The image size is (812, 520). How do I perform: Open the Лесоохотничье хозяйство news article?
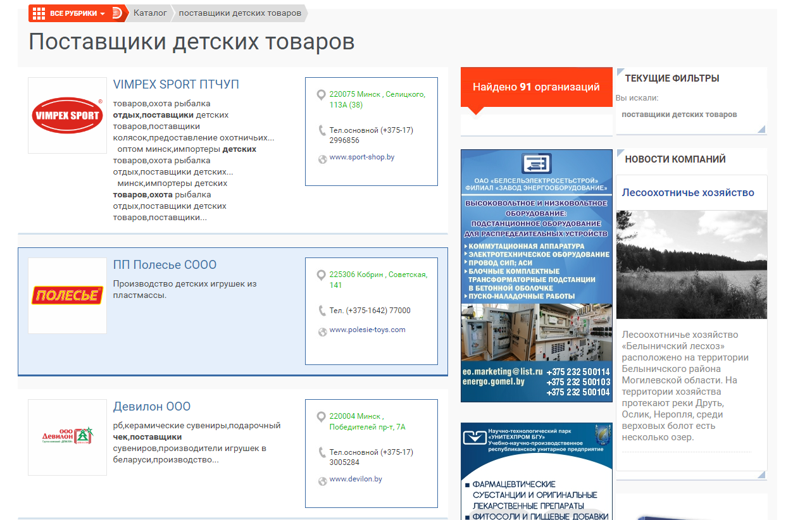688,192
